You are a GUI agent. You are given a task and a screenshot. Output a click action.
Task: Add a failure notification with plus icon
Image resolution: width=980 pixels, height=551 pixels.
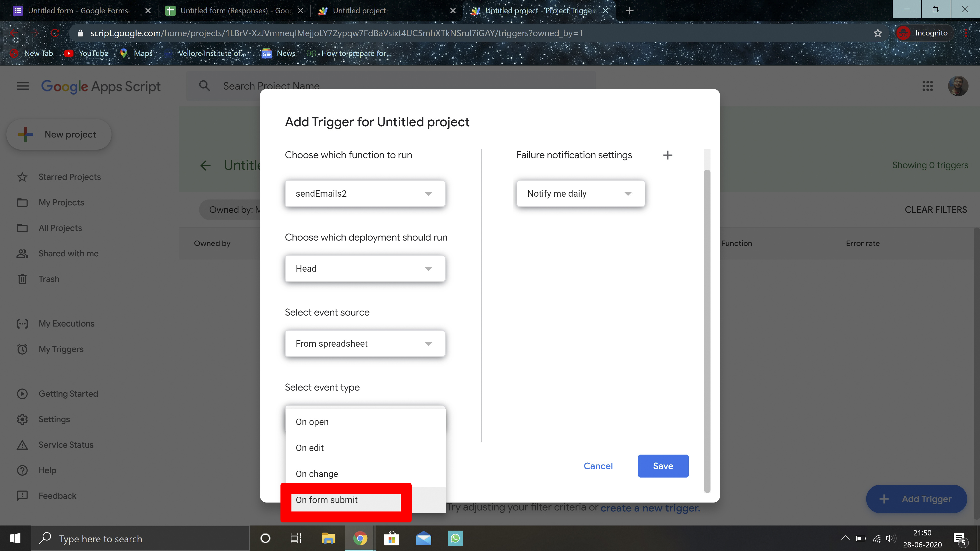click(x=667, y=155)
